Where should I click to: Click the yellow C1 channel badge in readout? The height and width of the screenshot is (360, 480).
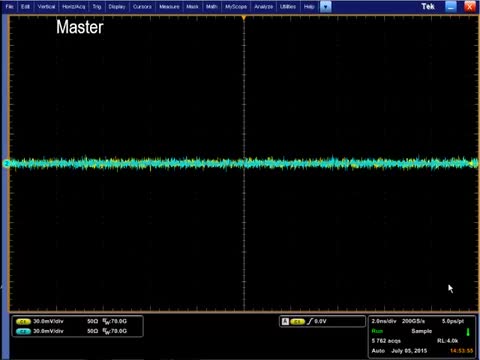[x=23, y=322]
